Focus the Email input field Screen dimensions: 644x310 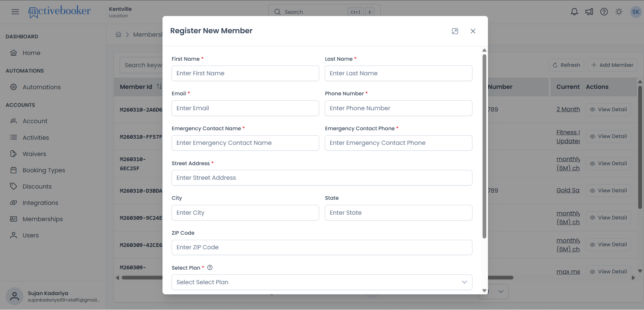coord(245,108)
